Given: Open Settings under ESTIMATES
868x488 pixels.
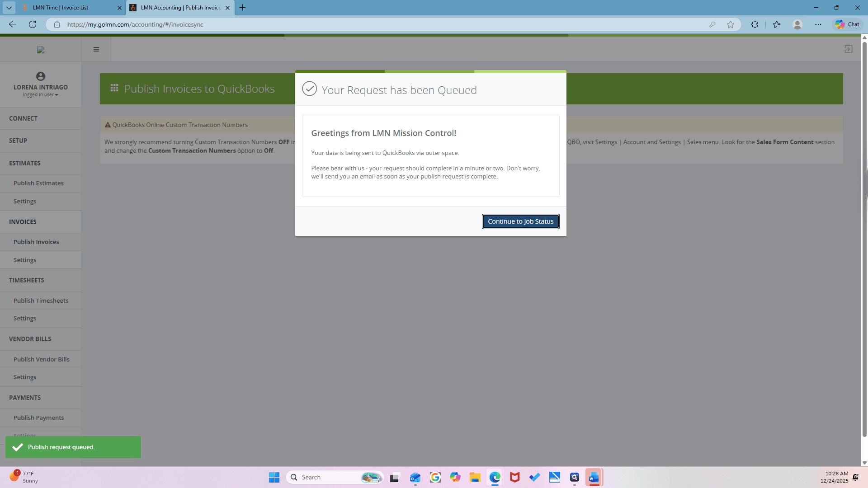Looking at the screenshot, I should (x=41, y=201).
